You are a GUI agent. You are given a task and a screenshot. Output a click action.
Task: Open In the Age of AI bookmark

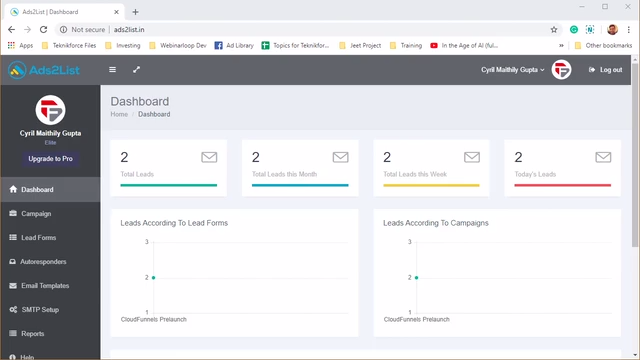tap(464, 45)
